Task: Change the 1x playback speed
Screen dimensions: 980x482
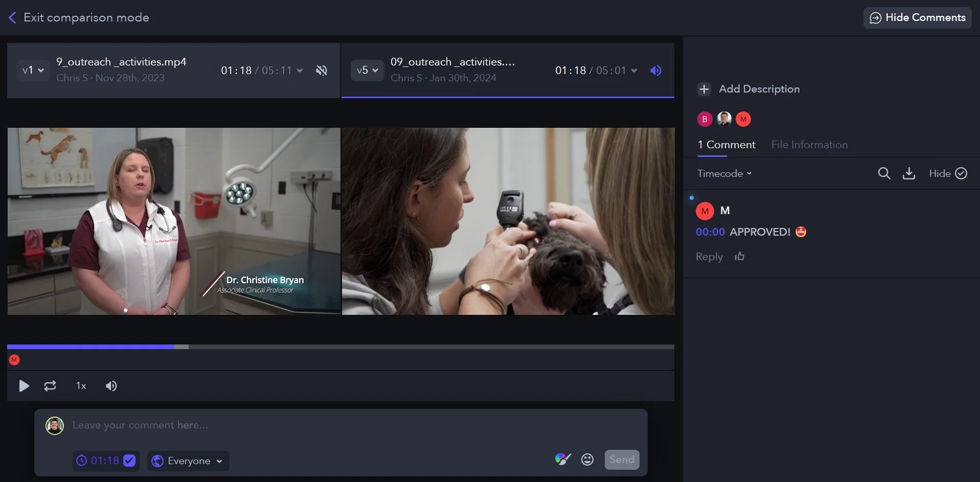Action: click(x=81, y=386)
